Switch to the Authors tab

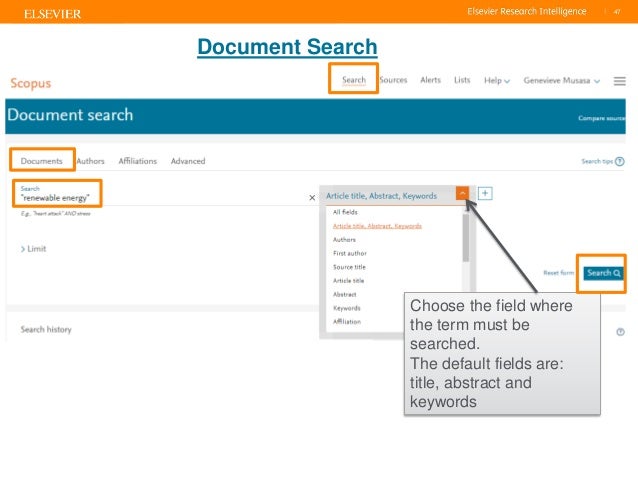[90, 161]
